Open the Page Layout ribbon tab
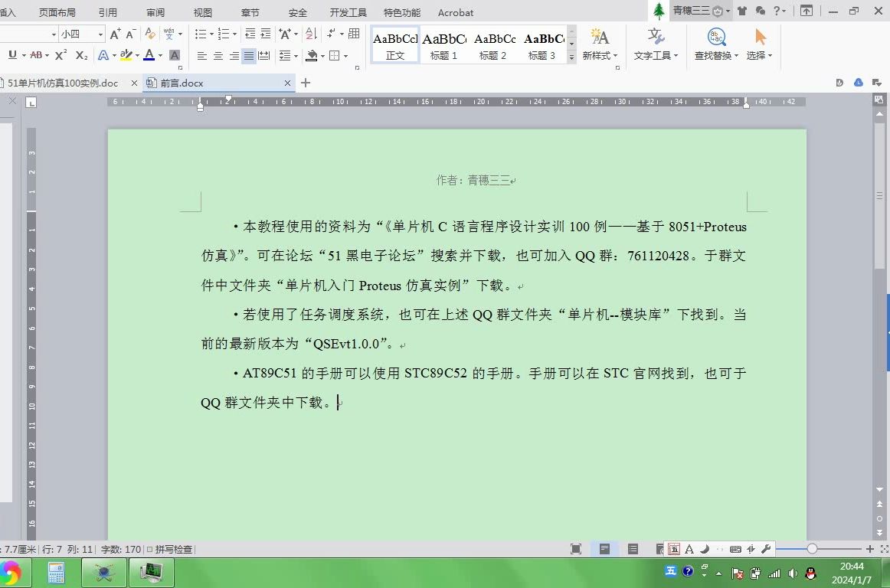 pyautogui.click(x=57, y=12)
